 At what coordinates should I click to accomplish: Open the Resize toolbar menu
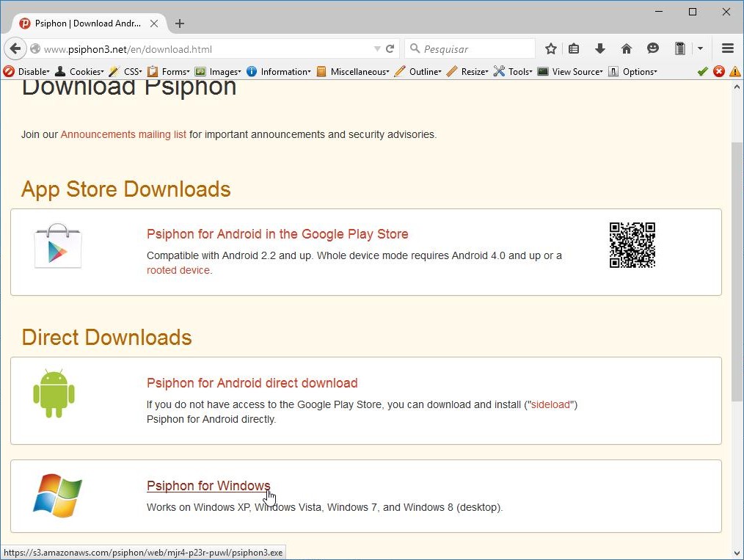[x=467, y=72]
